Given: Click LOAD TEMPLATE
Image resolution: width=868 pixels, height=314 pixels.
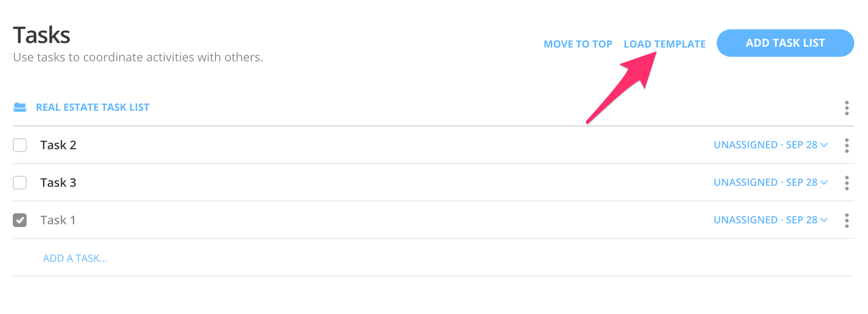Looking at the screenshot, I should coord(665,43).
